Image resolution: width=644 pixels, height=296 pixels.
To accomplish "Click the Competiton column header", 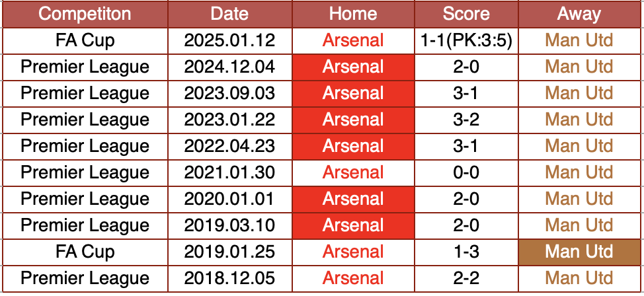I will click(x=85, y=14).
